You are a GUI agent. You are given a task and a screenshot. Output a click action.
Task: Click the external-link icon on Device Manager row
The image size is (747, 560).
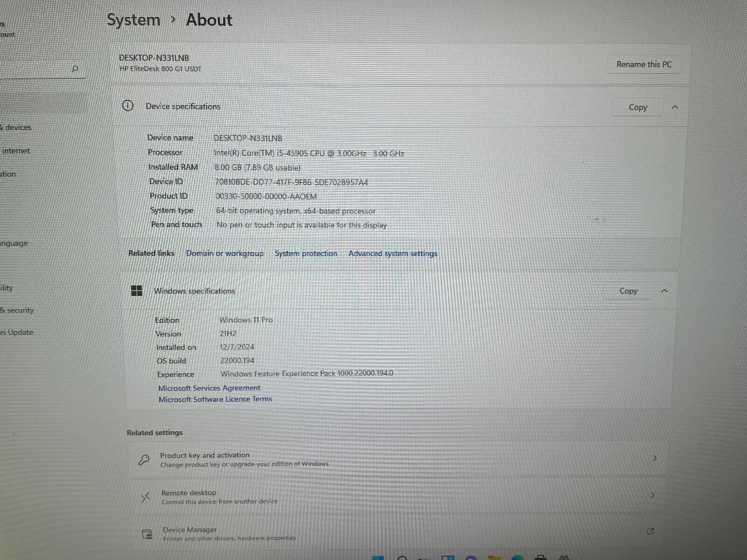(650, 531)
